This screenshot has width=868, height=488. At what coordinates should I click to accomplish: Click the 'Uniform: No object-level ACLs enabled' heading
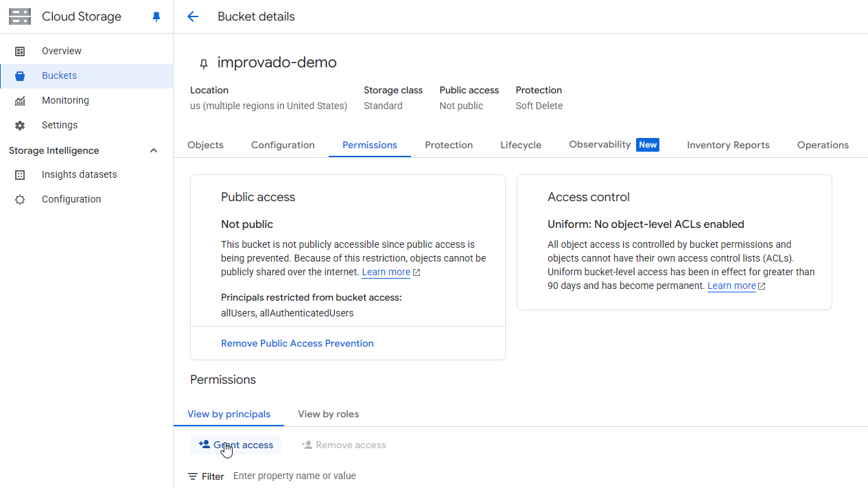646,224
